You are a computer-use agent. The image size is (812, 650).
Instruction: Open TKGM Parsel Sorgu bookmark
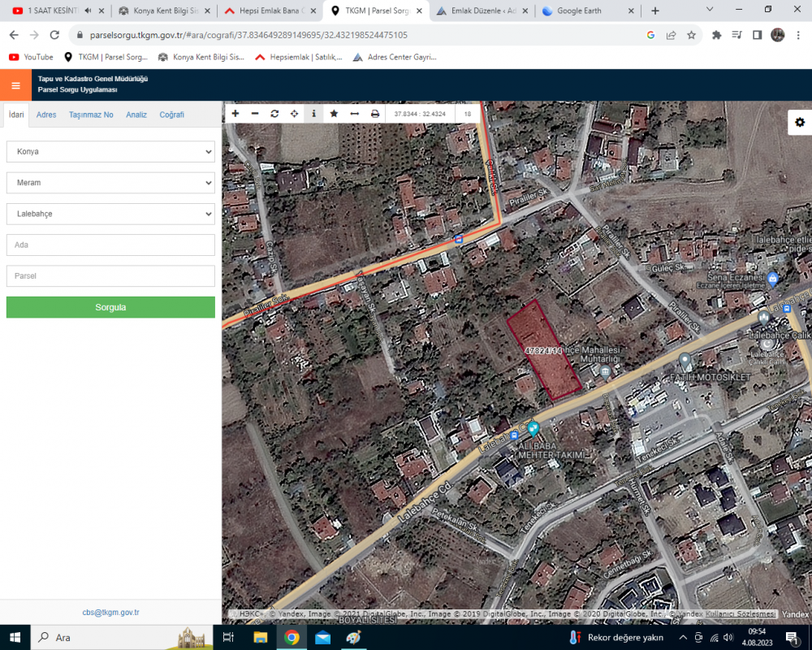tap(106, 57)
